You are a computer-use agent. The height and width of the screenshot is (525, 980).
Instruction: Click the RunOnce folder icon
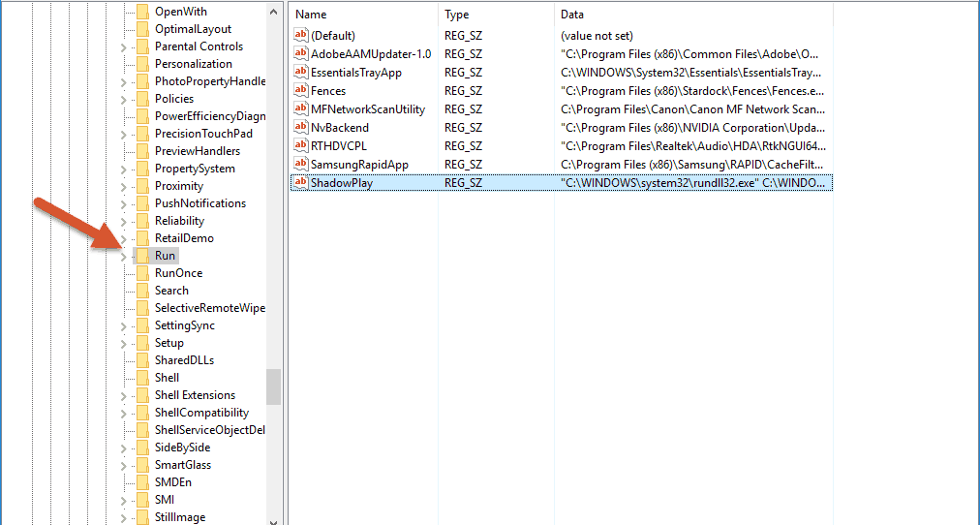point(142,273)
